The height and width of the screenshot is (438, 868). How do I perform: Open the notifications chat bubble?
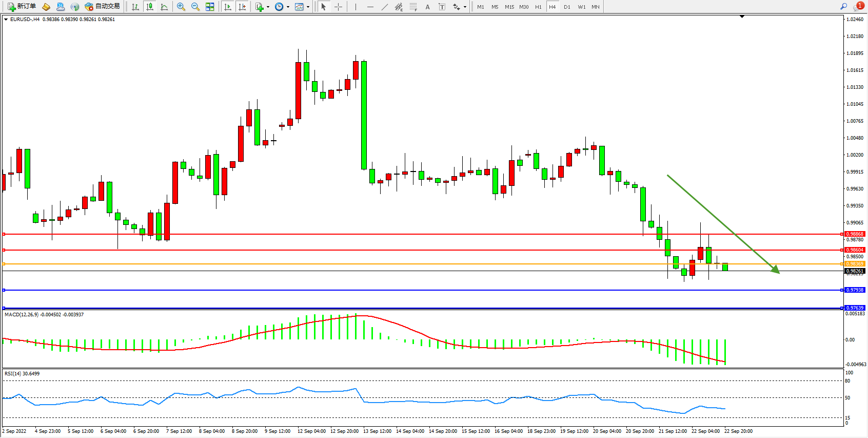(x=858, y=7)
